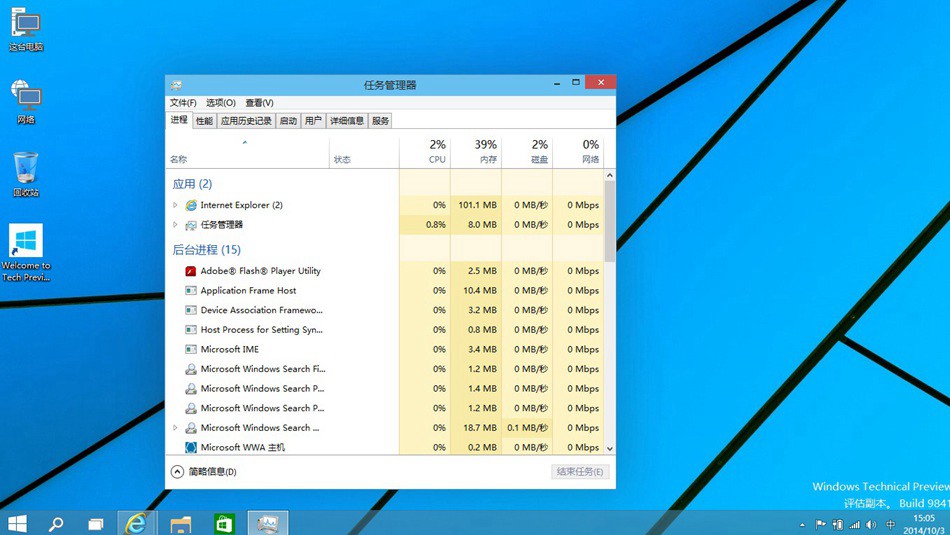Viewport: 950px width, 535px height.
Task: Click the 结束任务(E) button
Action: tap(580, 472)
